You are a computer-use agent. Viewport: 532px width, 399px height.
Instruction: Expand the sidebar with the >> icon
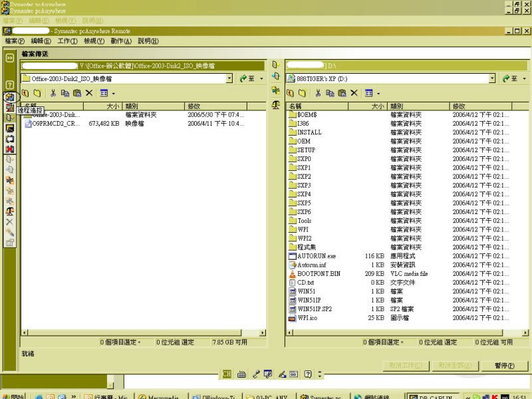pos(10,58)
